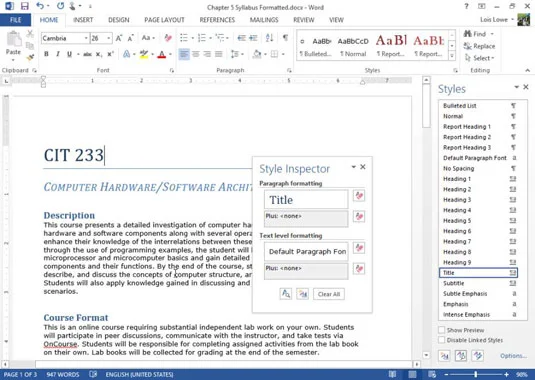Click Clear All in Style Inspector
The height and width of the screenshot is (380, 535).
tap(329, 294)
